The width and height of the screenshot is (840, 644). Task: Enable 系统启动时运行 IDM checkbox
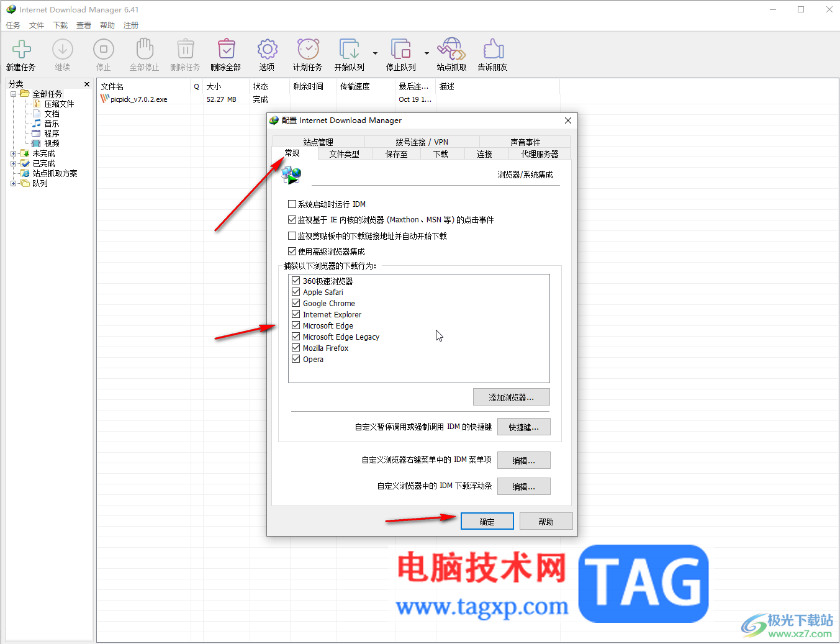(292, 204)
